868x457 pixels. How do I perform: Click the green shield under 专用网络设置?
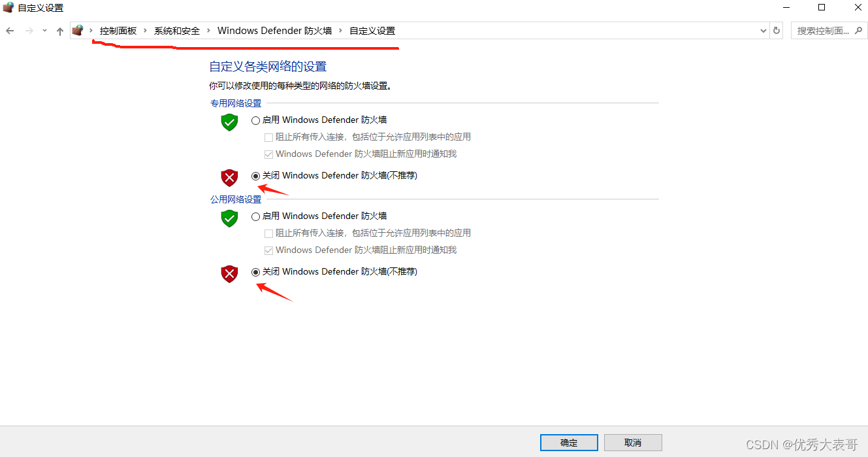pos(229,122)
